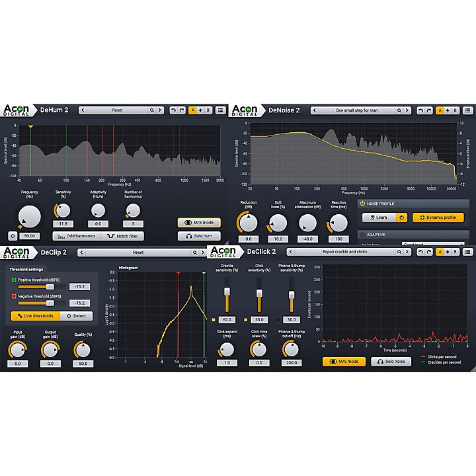Toggle Odd harmonics in DeHum 2
This screenshot has width=476, height=476.
click(77, 236)
